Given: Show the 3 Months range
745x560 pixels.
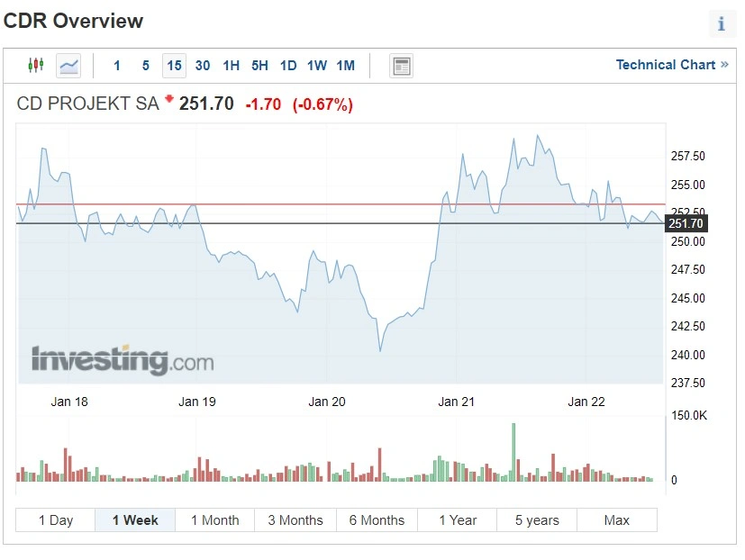Looking at the screenshot, I should tap(295, 520).
